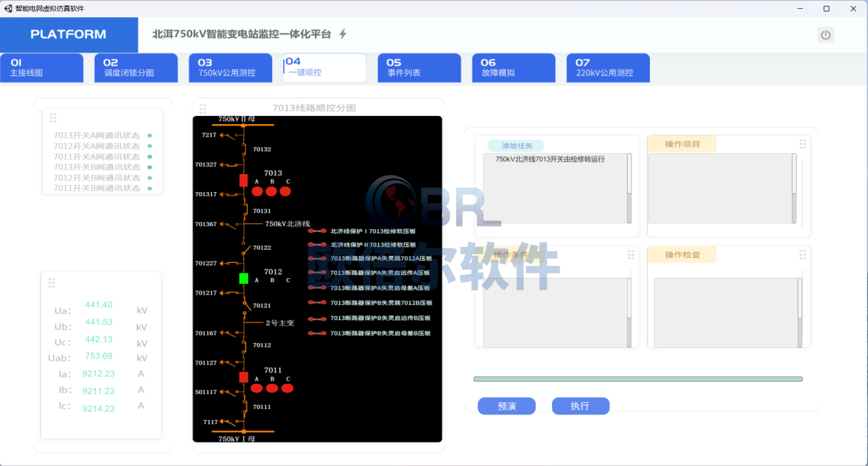The image size is (868, 466).
Task: Toggle 北济线保护Ⅱ7013检修软压板
Action: (318, 244)
